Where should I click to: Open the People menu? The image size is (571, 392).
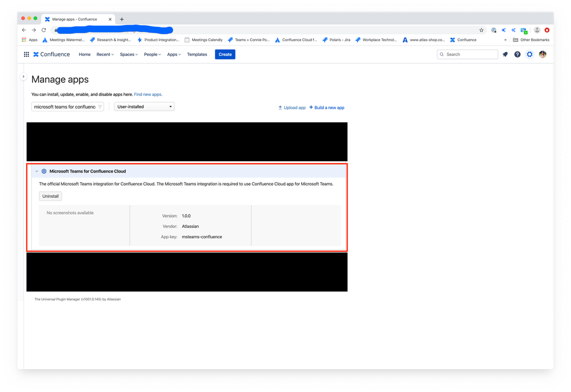click(152, 54)
